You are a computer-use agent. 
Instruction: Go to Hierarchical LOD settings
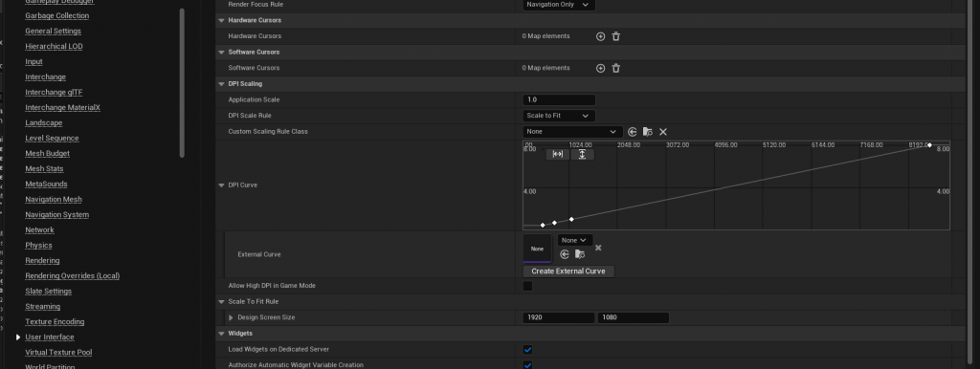point(54,46)
